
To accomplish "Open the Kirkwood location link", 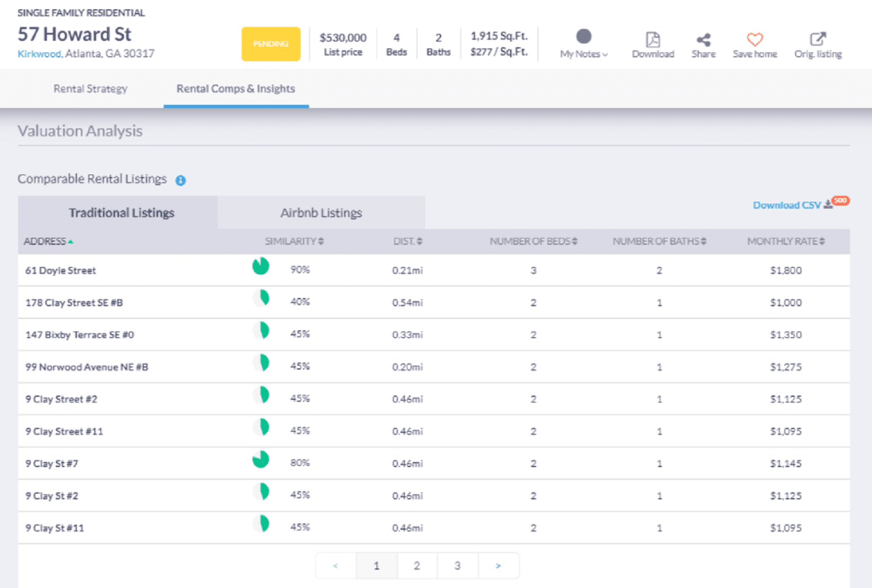I will pyautogui.click(x=38, y=54).
